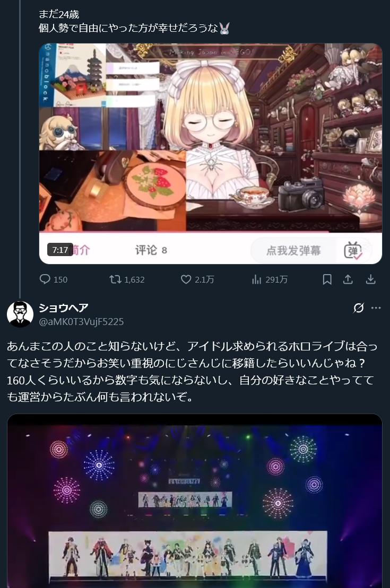Screen dimensions: 390x588
Task: Click the download arrow icon
Action: point(370,279)
